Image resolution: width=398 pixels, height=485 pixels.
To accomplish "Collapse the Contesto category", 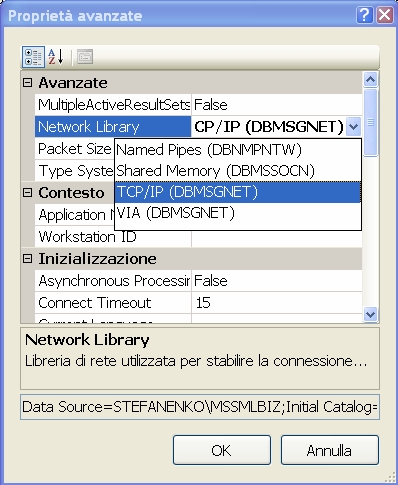I will pos(28,192).
